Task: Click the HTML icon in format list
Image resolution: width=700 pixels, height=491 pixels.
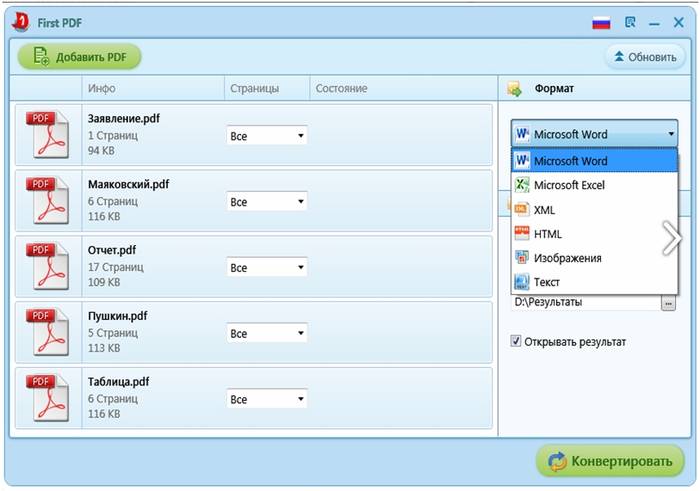Action: [x=521, y=233]
